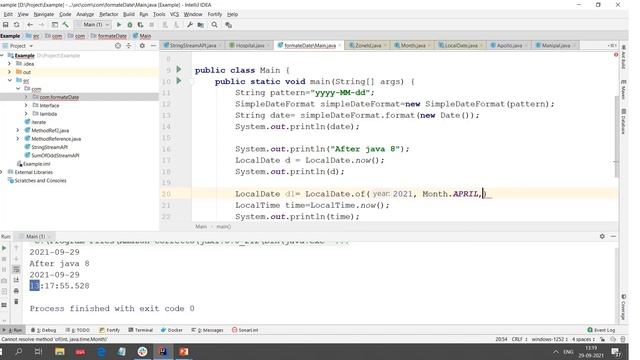Image resolution: width=640 pixels, height=360 pixels.
Task: Click the CRLF line separator status entry
Action: (x=519, y=339)
